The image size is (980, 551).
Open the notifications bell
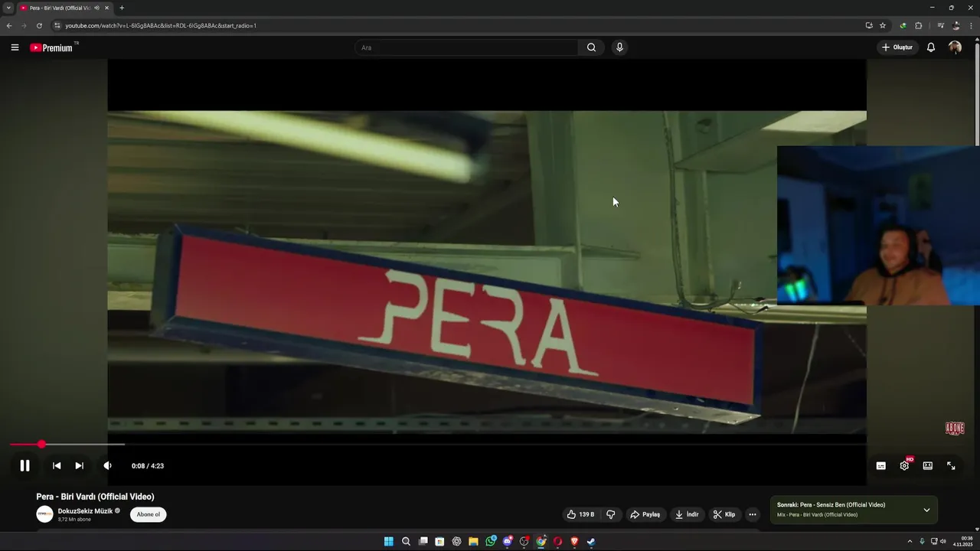point(931,47)
